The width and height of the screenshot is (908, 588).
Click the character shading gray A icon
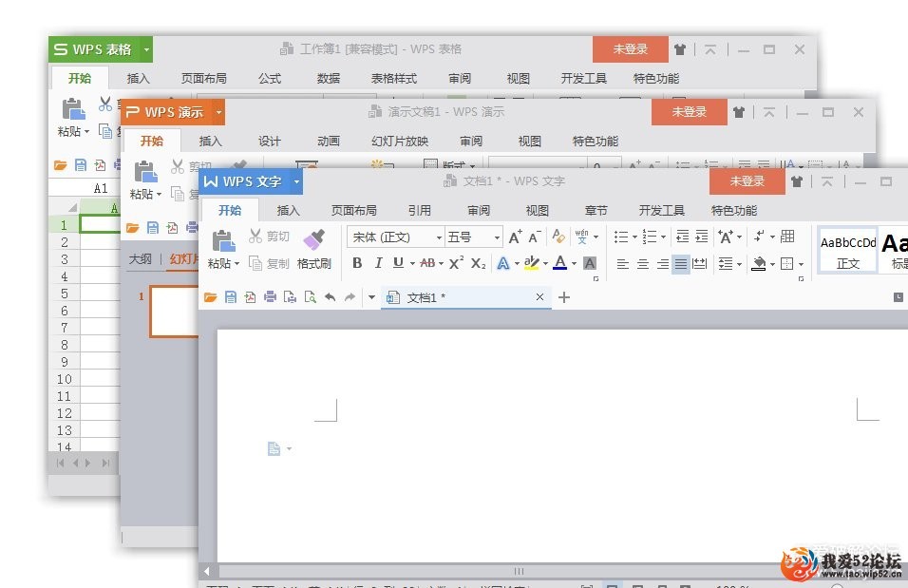(590, 263)
